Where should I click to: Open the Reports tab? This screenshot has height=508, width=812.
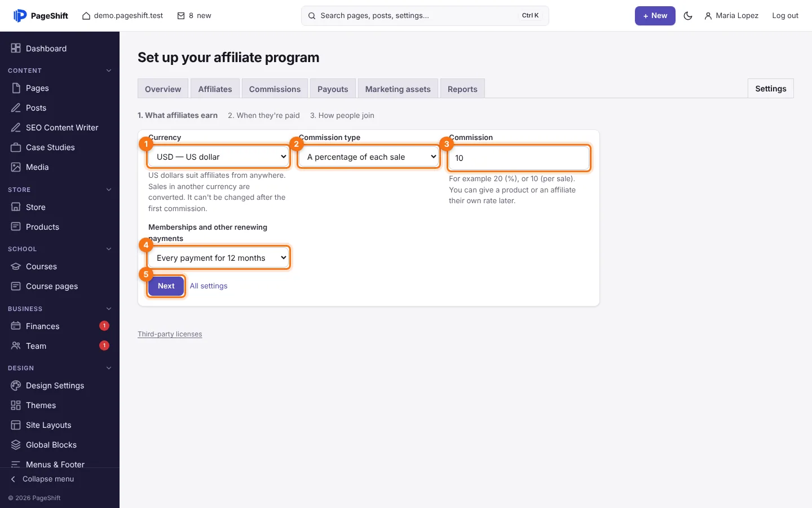[462, 89]
